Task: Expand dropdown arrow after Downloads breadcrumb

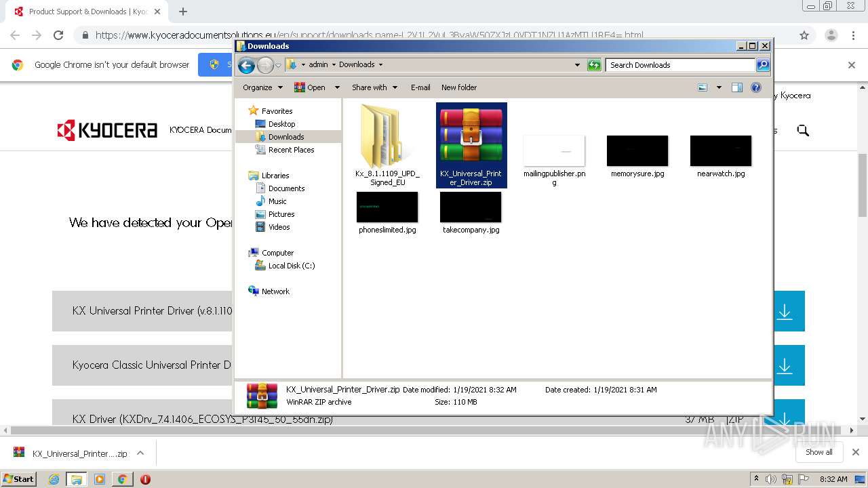Action: tap(380, 65)
